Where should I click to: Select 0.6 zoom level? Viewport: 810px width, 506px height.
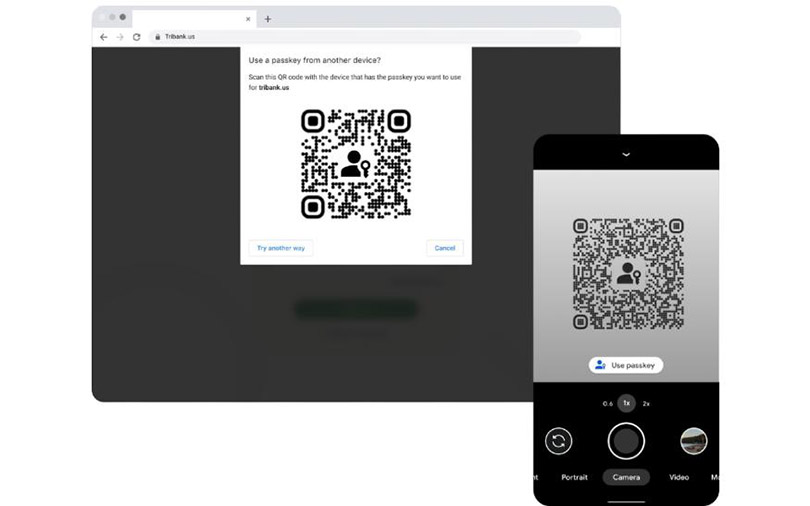[x=607, y=404]
